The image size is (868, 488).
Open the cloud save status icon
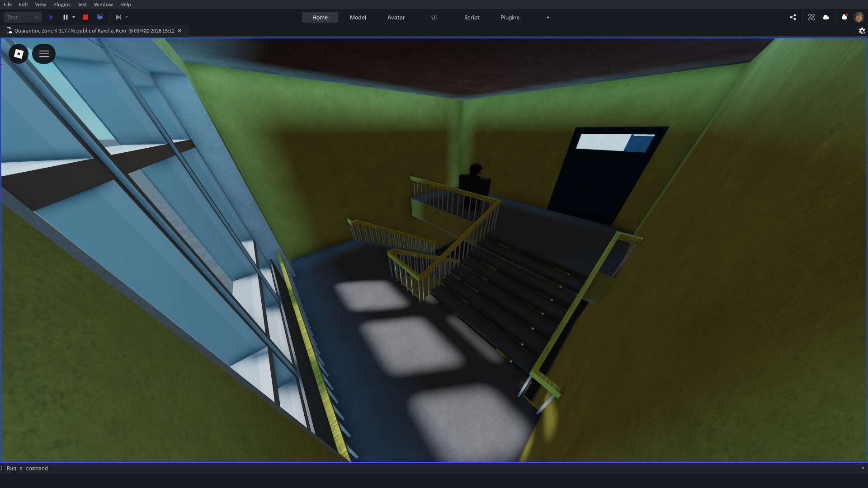pyautogui.click(x=826, y=17)
